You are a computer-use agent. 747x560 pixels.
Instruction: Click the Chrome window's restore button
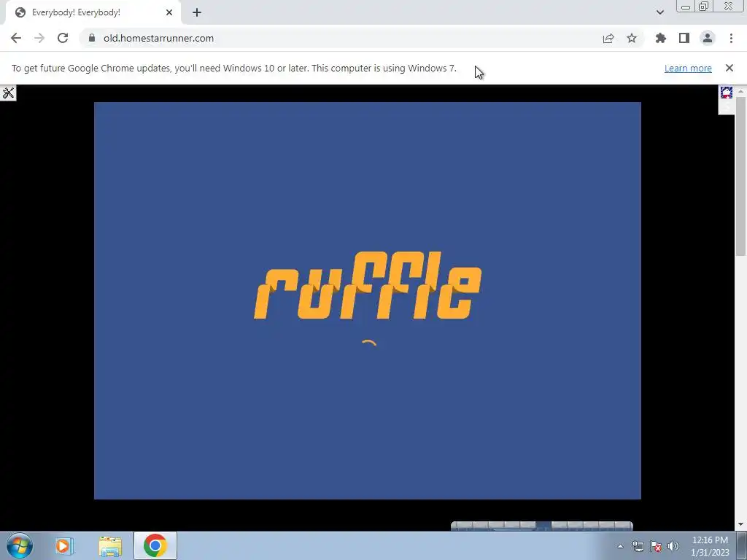pos(703,7)
